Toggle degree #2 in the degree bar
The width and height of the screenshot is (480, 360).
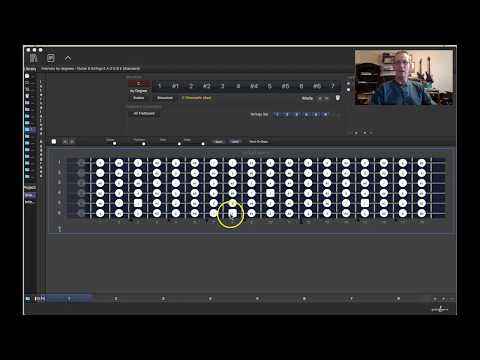pyautogui.click(x=207, y=86)
